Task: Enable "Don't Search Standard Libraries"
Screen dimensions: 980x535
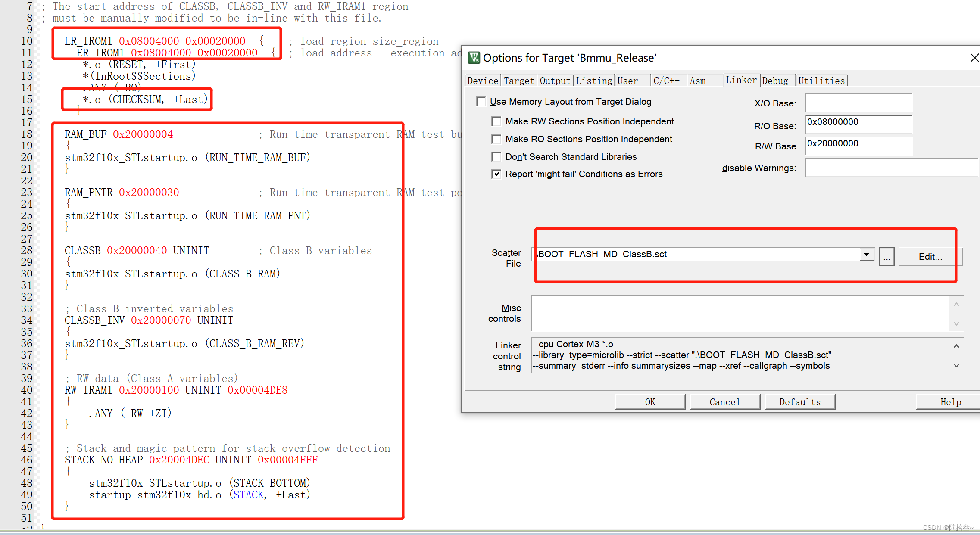Action: coord(496,156)
